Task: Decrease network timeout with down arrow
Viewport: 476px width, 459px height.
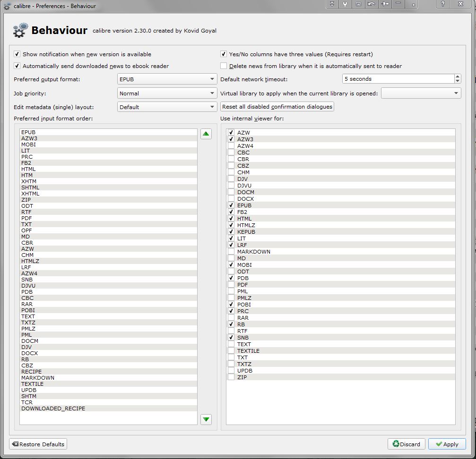Action: tap(458, 81)
